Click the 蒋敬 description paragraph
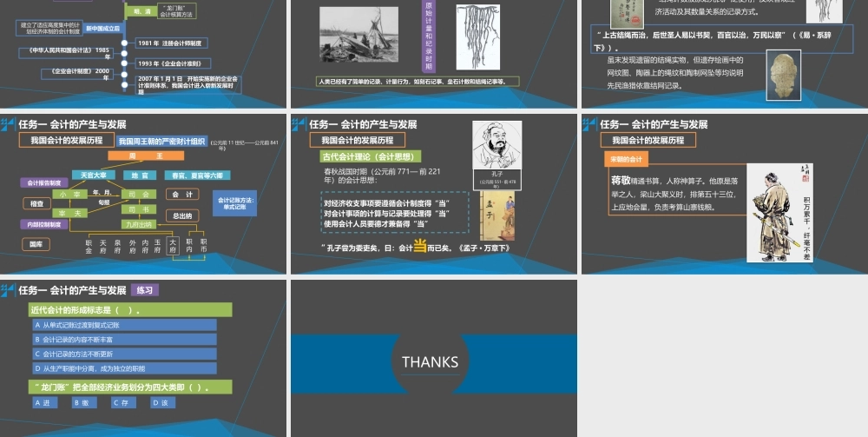The width and height of the screenshot is (868, 437). pos(674,194)
